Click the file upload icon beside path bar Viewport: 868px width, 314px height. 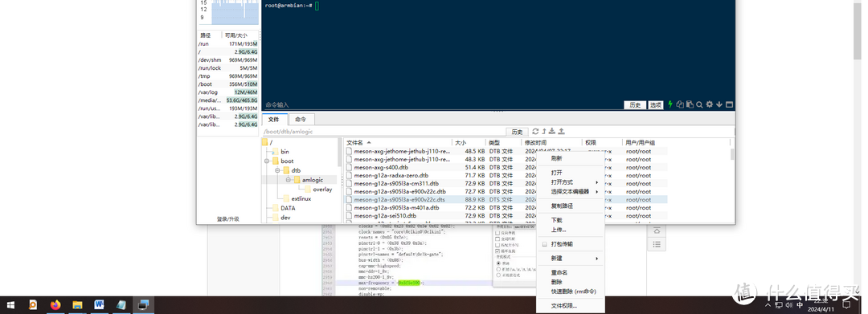pos(561,132)
